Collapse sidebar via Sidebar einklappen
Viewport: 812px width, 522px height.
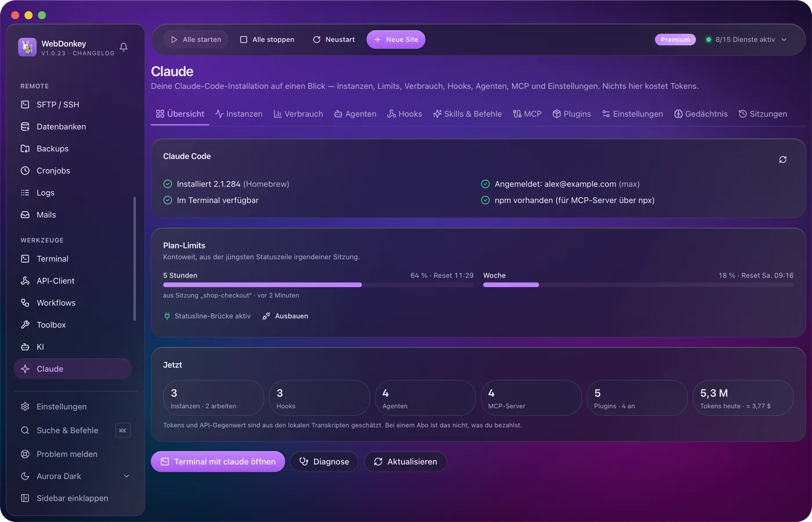point(72,498)
